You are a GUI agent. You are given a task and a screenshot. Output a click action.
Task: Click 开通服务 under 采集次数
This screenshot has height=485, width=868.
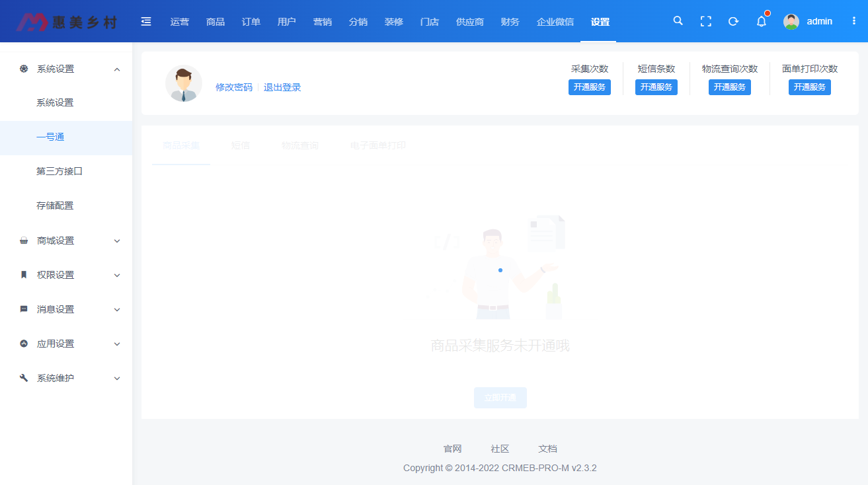(589, 87)
